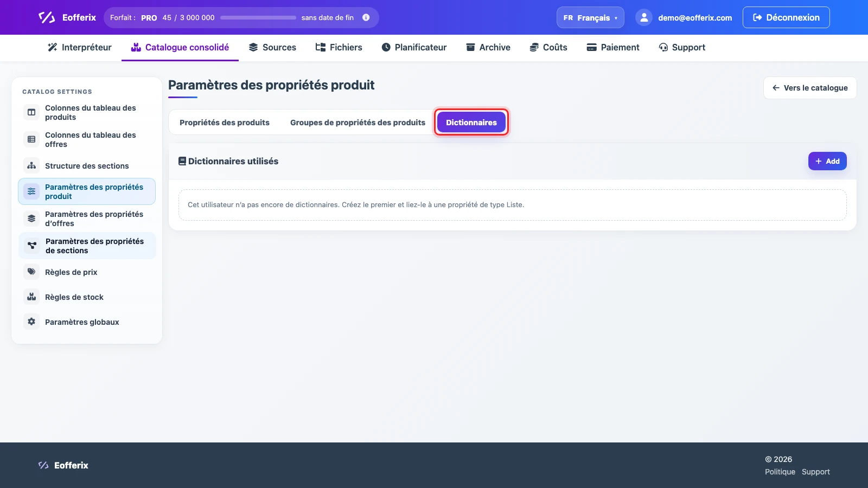Click the Paiement card icon
The height and width of the screenshot is (488, 868).
(592, 47)
